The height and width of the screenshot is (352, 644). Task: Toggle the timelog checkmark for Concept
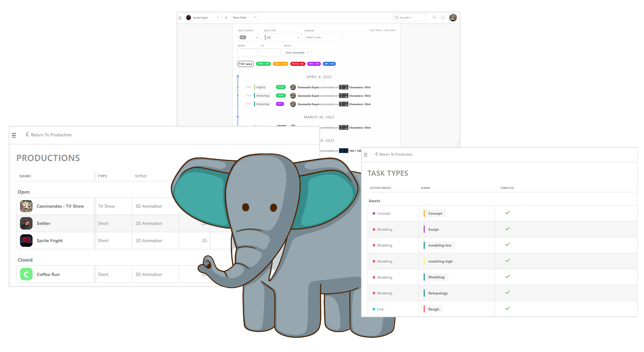click(507, 213)
